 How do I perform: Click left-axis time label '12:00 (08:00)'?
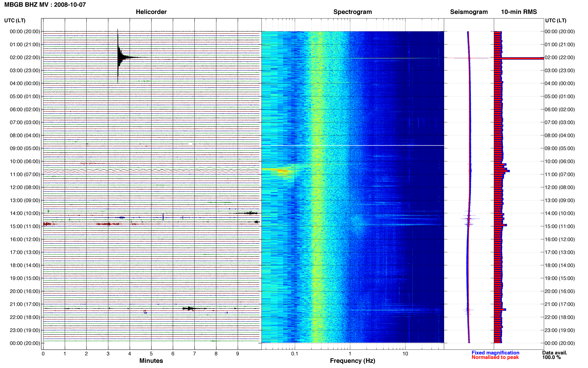tap(25, 187)
